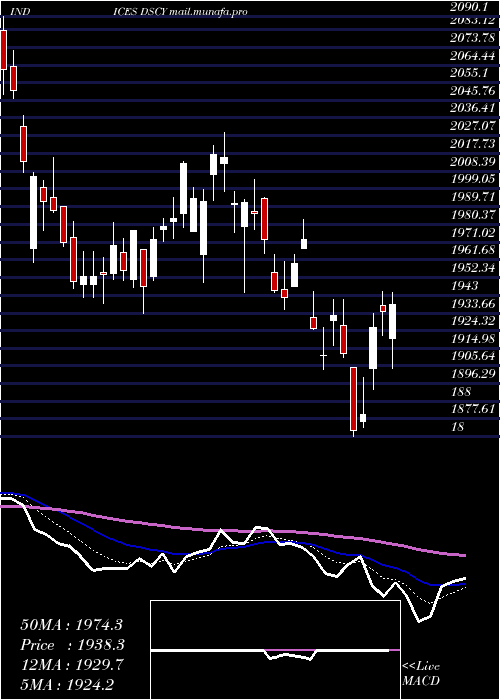Click the 1952.34 price axis label
This screenshot has width=500, height=700.
coord(472,268)
